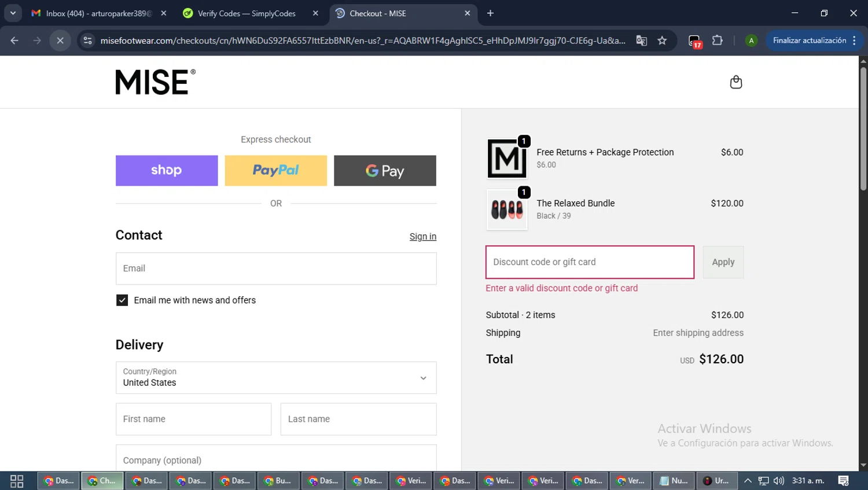Close the Checkout MISE tab
The height and width of the screenshot is (490, 868).
pyautogui.click(x=468, y=13)
